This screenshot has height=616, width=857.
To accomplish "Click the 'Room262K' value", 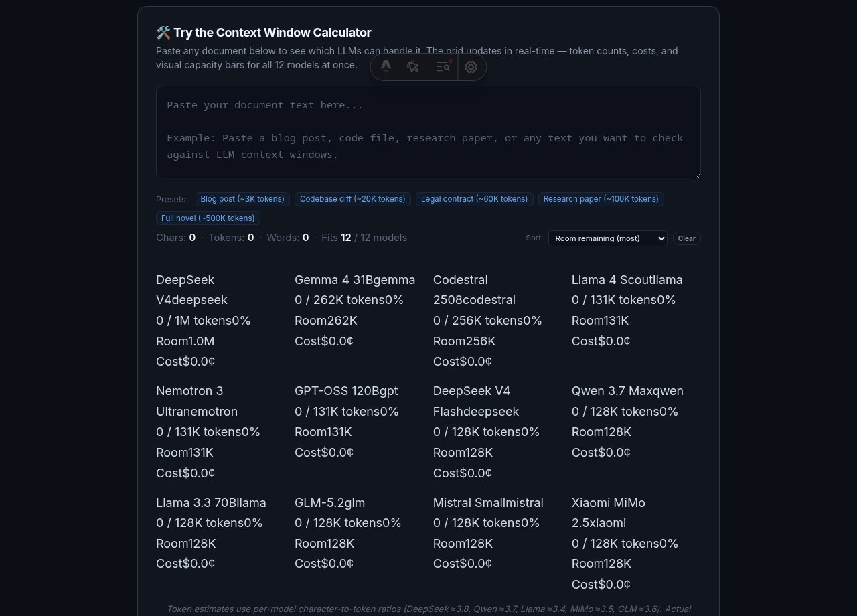I will coord(326,321).
